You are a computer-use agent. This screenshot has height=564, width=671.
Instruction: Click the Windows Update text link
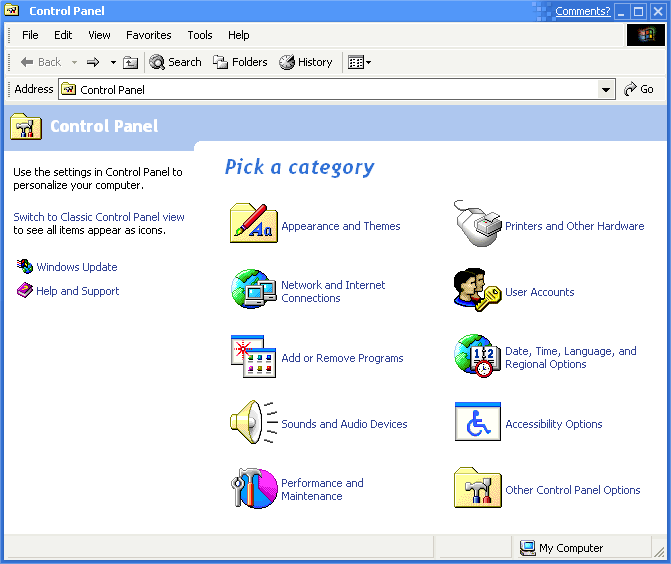pyautogui.click(x=77, y=267)
